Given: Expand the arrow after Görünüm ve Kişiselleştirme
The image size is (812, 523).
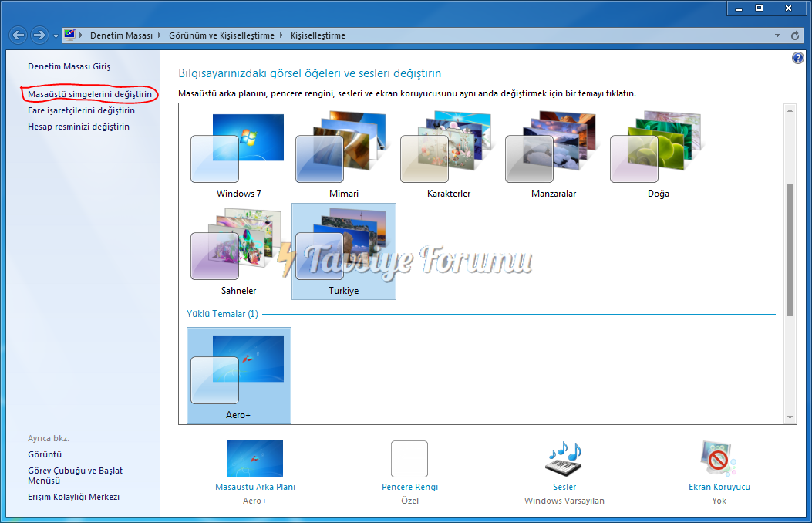Looking at the screenshot, I should (x=281, y=35).
